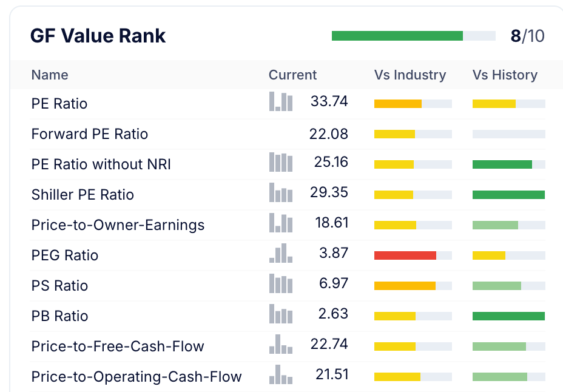Screen dimensions: 563x392
Task: Open PEG Ratio link
Action: [x=65, y=255]
